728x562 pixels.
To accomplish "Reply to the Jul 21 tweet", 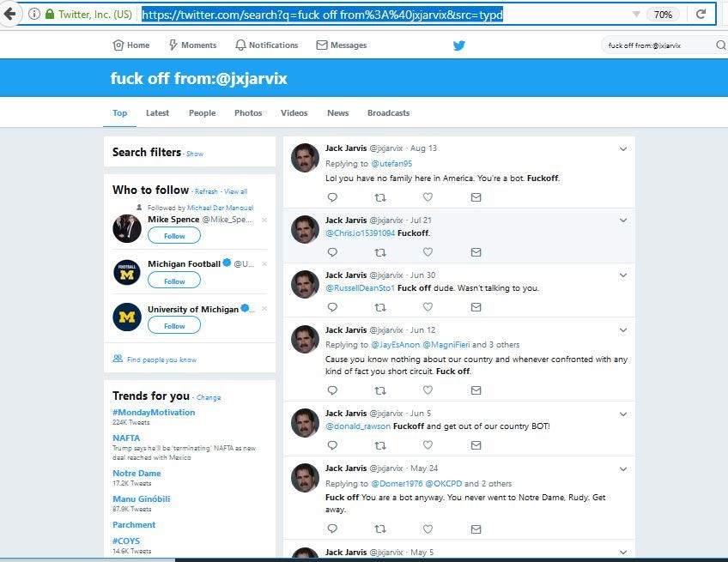I will (x=332, y=252).
